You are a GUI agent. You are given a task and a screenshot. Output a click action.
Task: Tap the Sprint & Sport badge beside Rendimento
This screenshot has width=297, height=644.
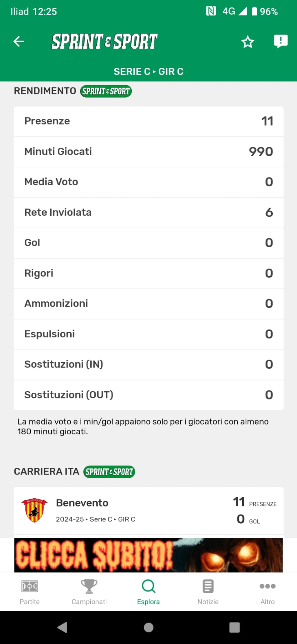[x=106, y=91]
